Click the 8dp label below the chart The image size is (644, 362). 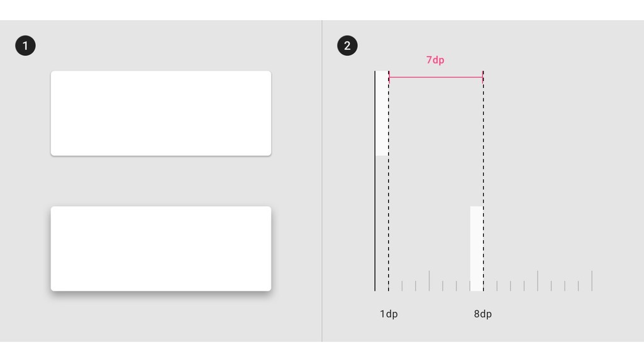[482, 314]
